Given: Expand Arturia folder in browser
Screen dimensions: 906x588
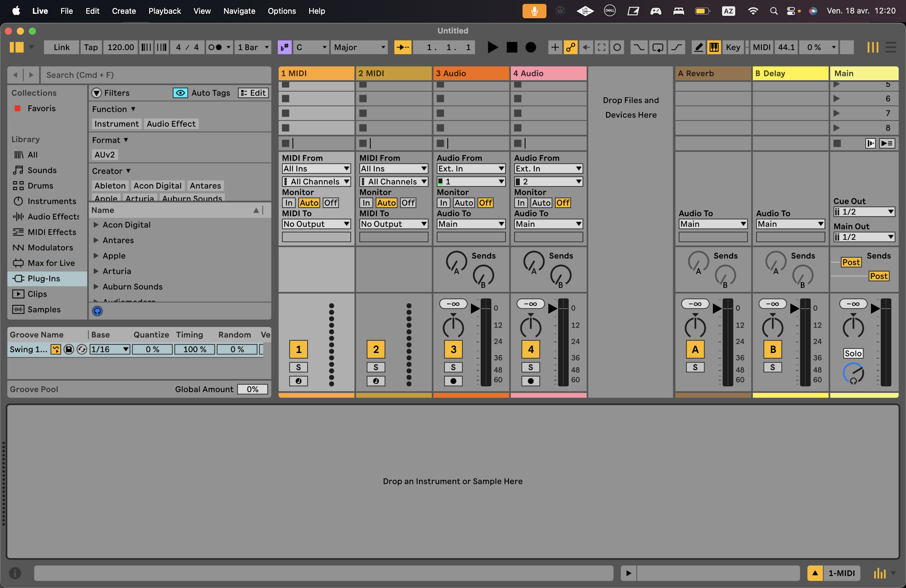Looking at the screenshot, I should (x=96, y=271).
